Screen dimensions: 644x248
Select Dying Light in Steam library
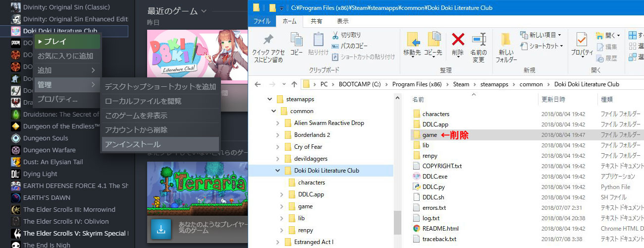(x=40, y=174)
